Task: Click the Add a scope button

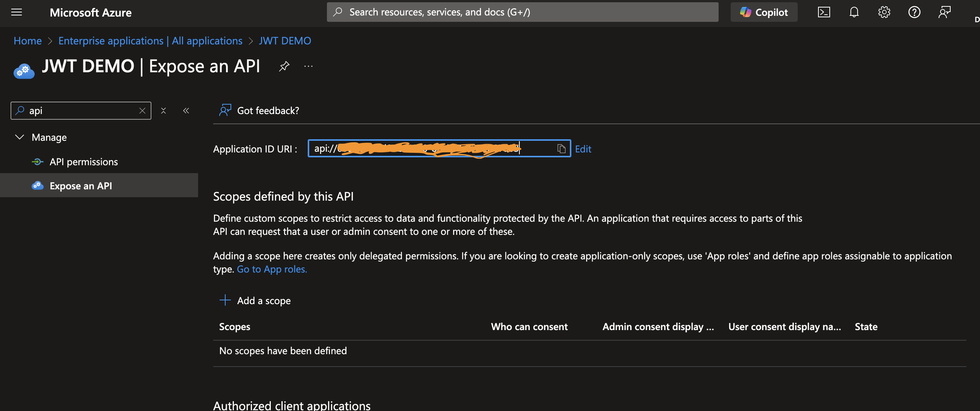Action: tap(255, 300)
